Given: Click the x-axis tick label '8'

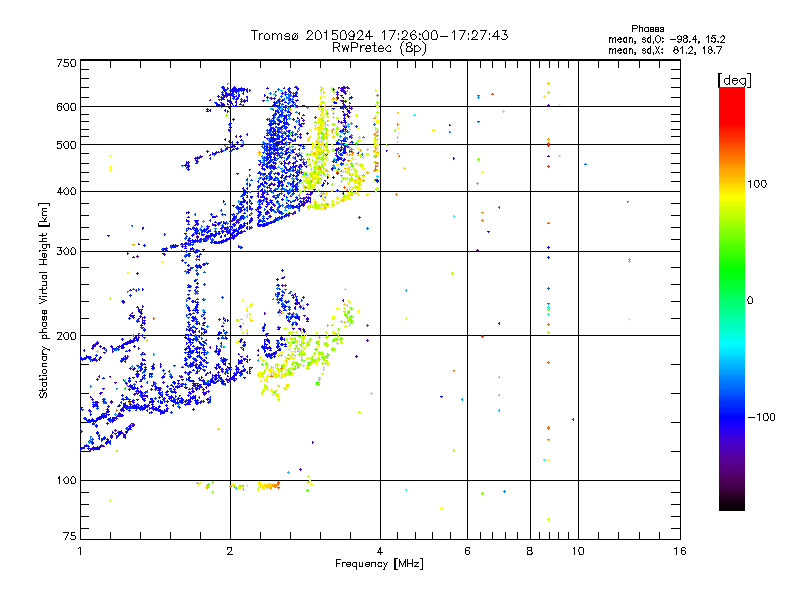Looking at the screenshot, I should (x=530, y=551).
